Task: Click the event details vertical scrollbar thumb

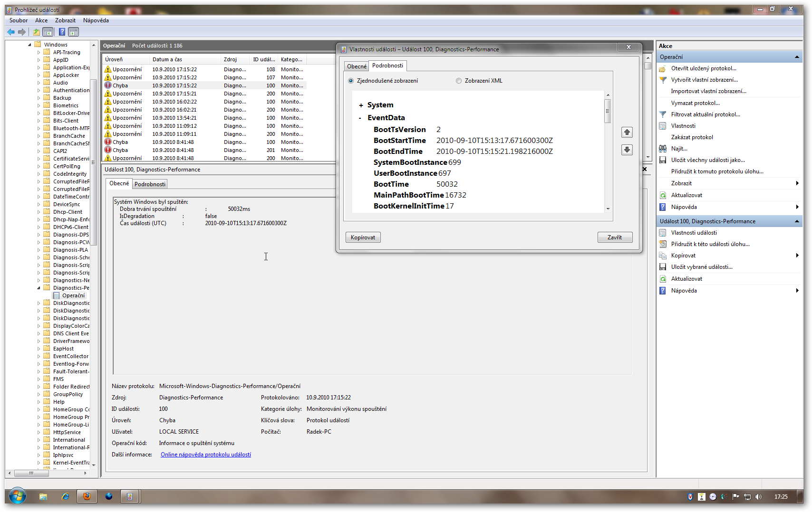Action: [x=607, y=112]
